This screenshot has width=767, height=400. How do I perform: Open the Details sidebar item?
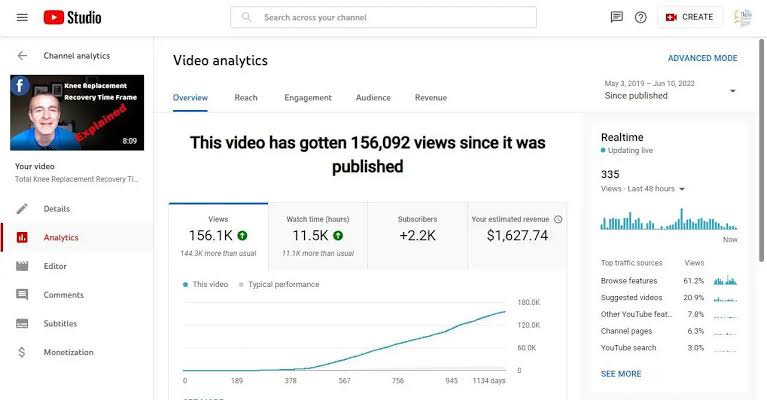click(x=77, y=209)
